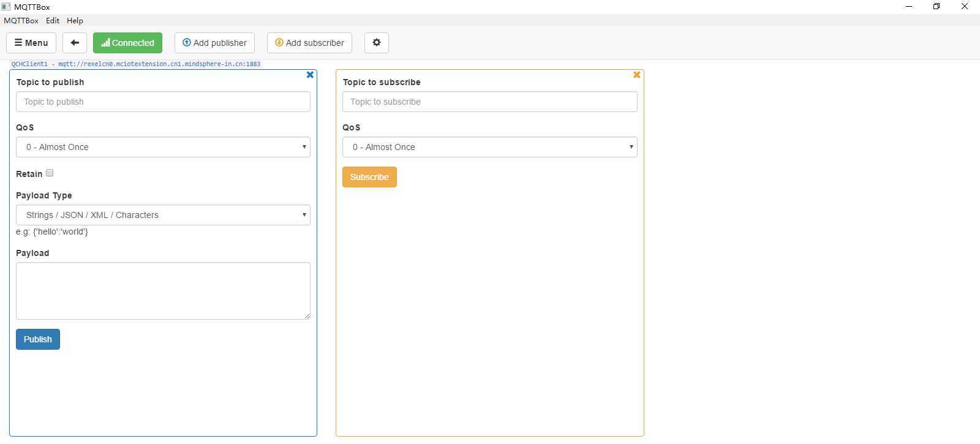This screenshot has width=980, height=444.
Task: Close the subscriber panel with orange X
Action: (636, 75)
